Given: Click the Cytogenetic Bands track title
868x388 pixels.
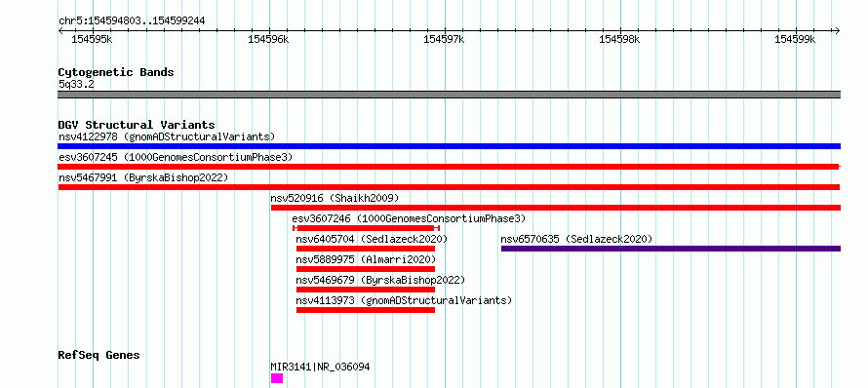Looking at the screenshot, I should tap(116, 72).
